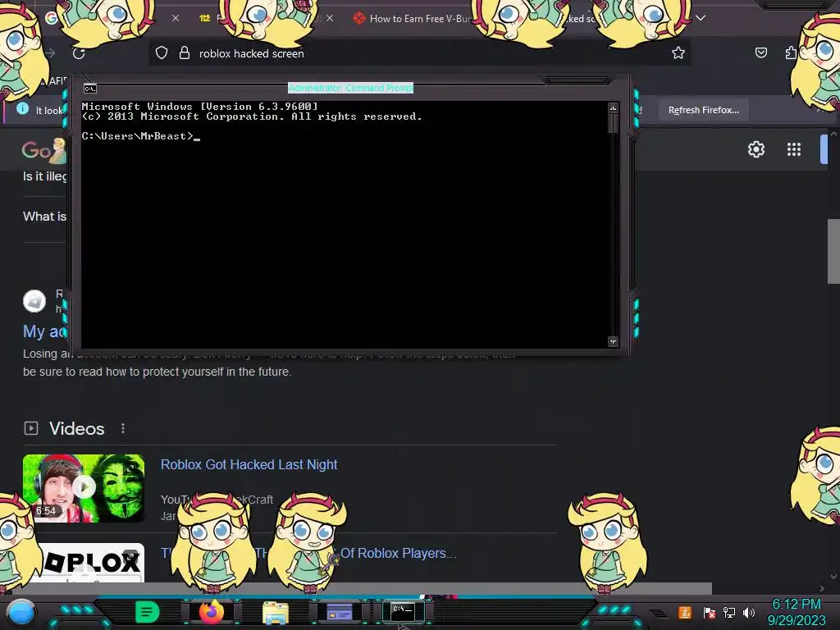Open the green chat app in taskbar
Screen dimensions: 840x630
148,612
